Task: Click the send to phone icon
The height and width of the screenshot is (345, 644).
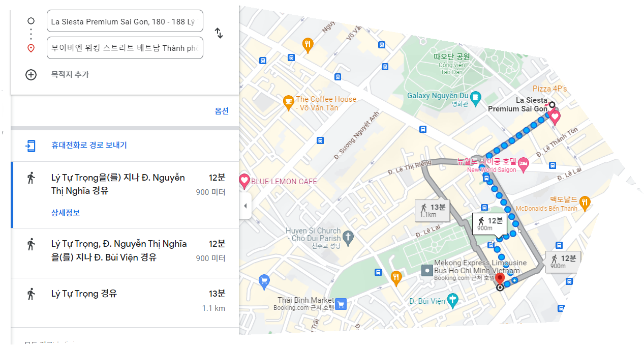Action: 31,146
